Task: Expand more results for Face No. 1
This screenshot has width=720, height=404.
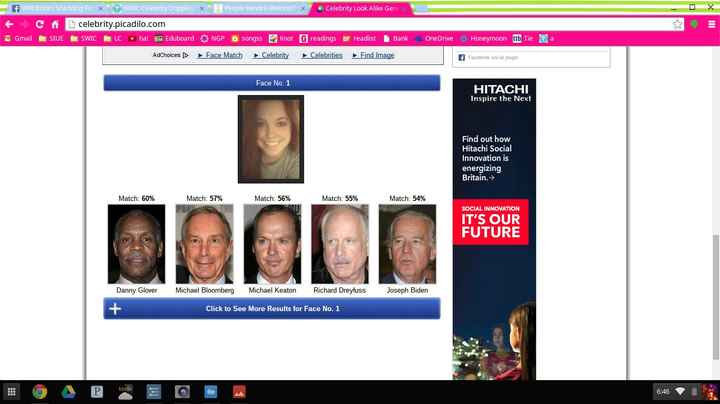Action: click(272, 309)
